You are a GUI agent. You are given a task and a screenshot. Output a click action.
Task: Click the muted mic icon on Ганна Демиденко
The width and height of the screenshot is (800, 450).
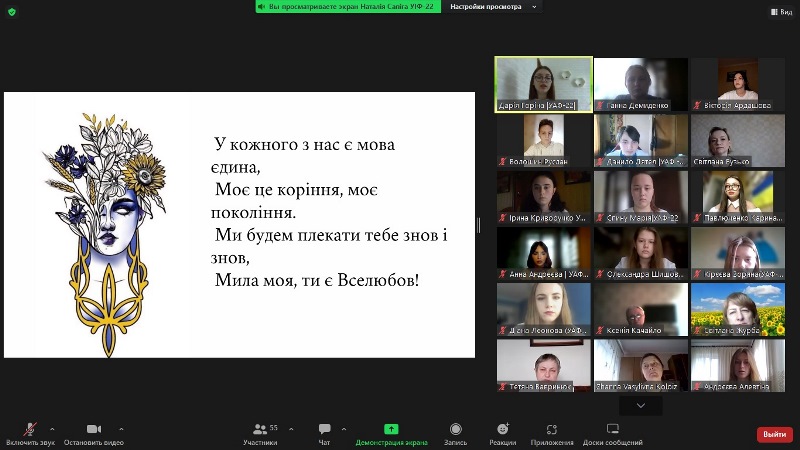tap(601, 106)
